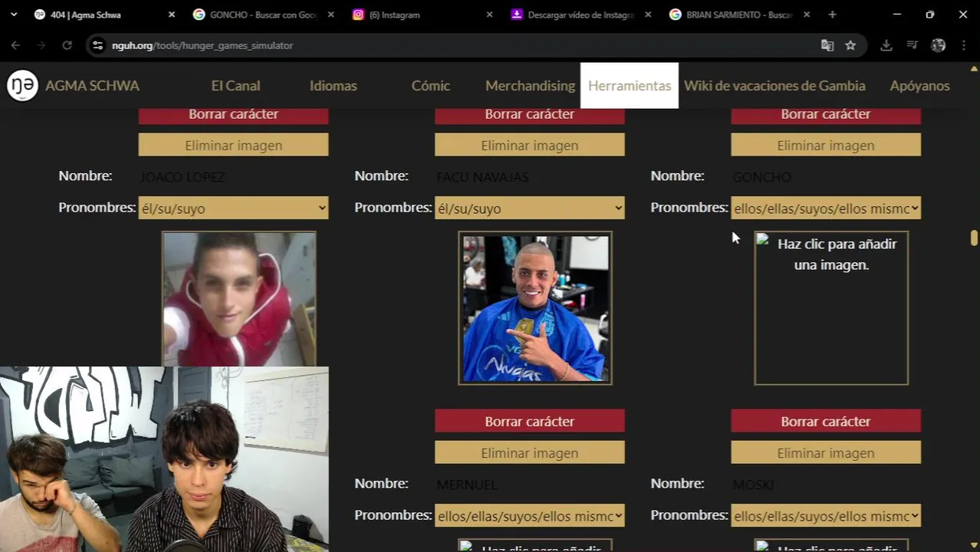Open Merchandising menu item

(530, 85)
